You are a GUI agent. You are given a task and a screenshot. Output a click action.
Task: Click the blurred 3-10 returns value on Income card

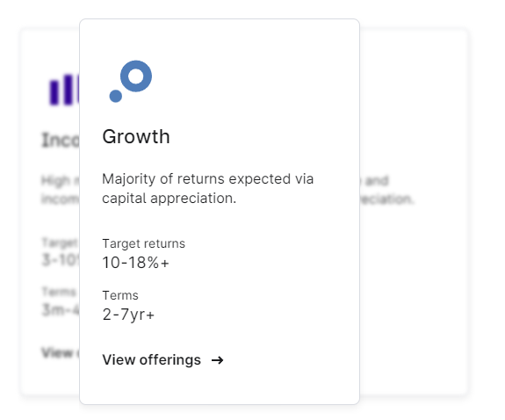[x=61, y=260]
